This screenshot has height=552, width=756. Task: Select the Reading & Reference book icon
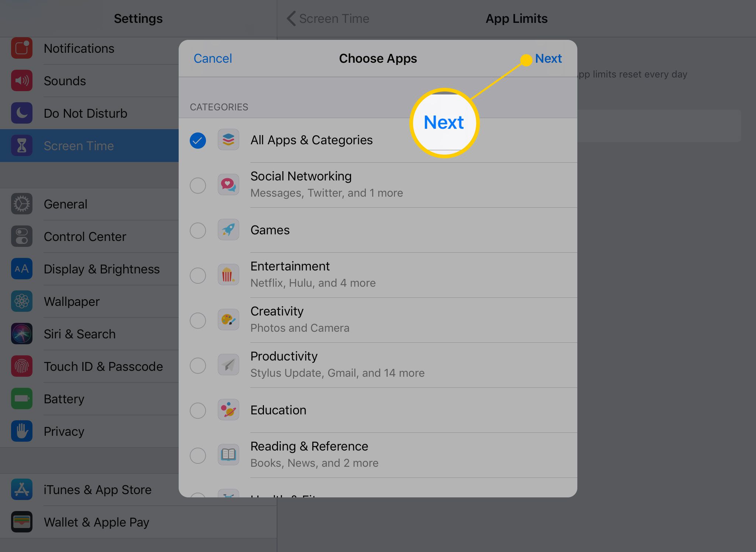(228, 454)
